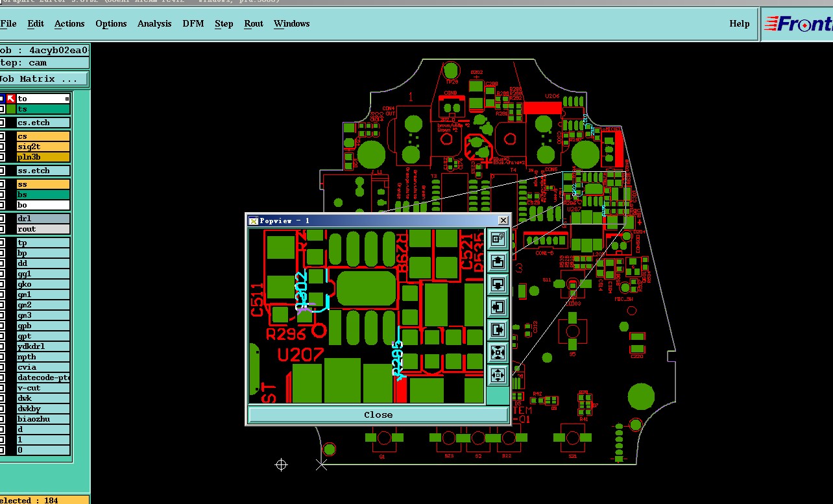Select the 'ss.etch' layer
This screenshot has height=504, width=833.
(x=43, y=171)
